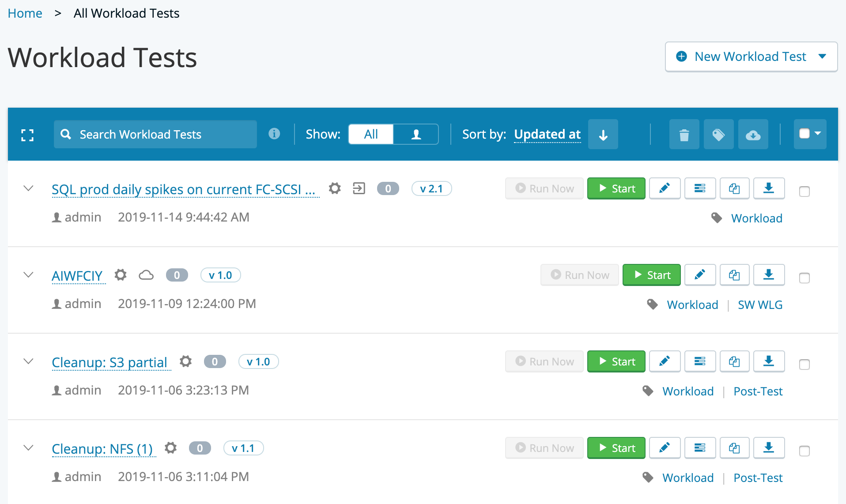Click gear icon next to Cleanup: S3 partial

(x=186, y=361)
